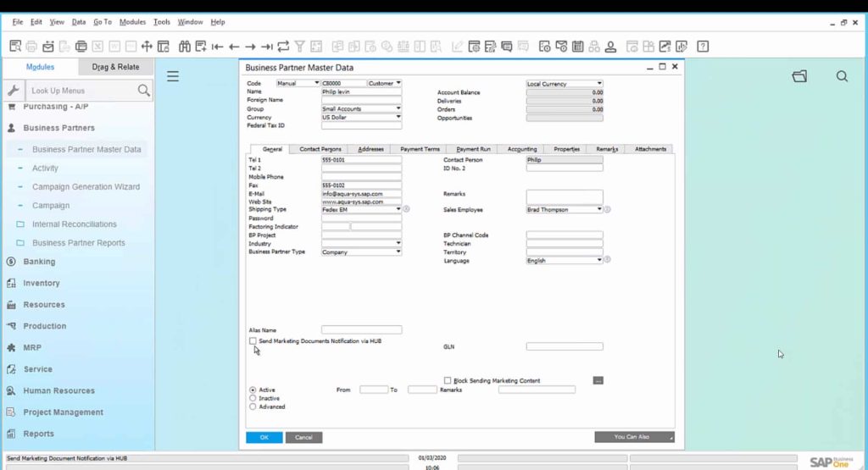Viewport: 868px width, 470px height.
Task: Click the Add record toolbar icon
Action: 200,47
